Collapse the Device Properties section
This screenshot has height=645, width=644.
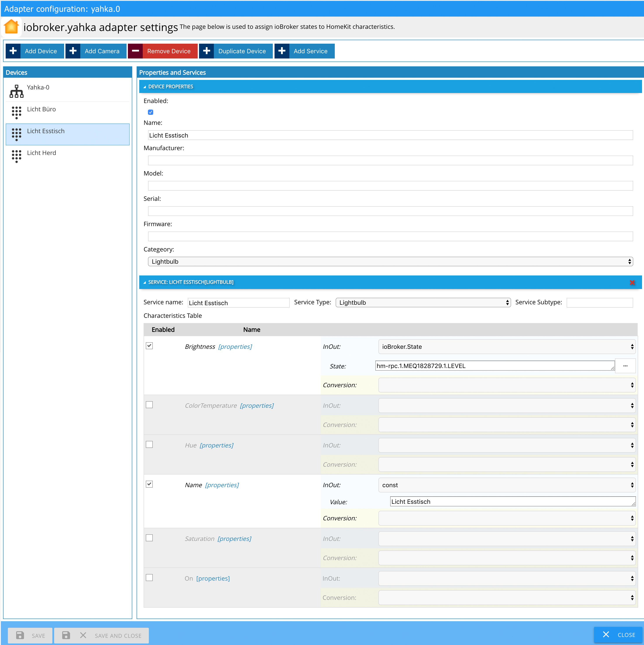pos(170,86)
